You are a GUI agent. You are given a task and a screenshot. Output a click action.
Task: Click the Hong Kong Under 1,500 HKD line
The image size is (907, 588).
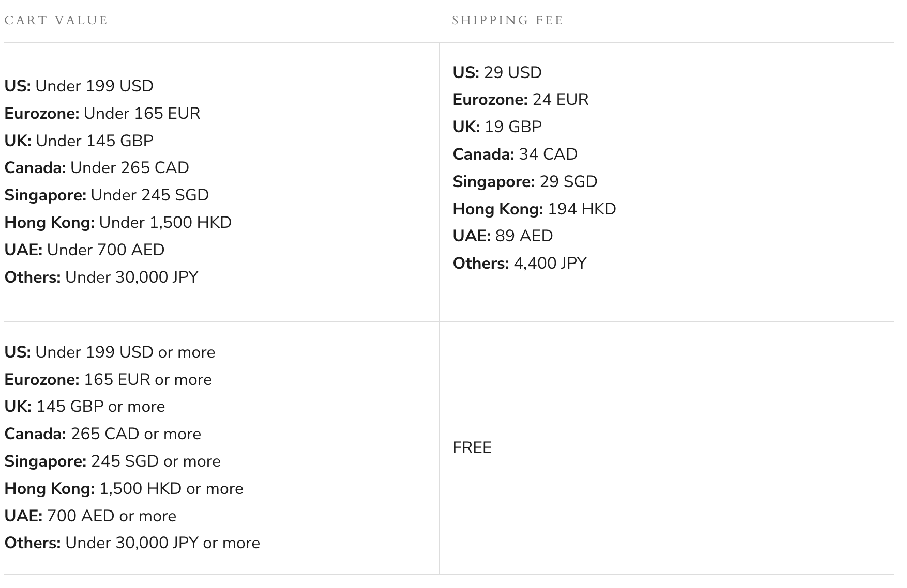click(x=117, y=222)
